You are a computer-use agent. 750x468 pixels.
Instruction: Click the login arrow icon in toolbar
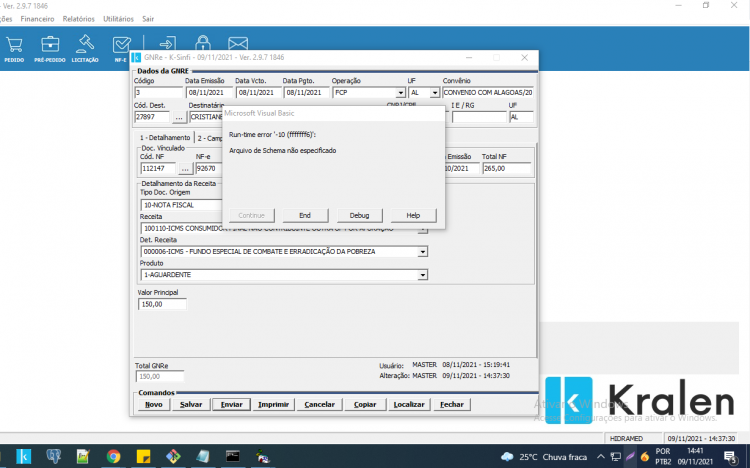pyautogui.click(x=167, y=43)
